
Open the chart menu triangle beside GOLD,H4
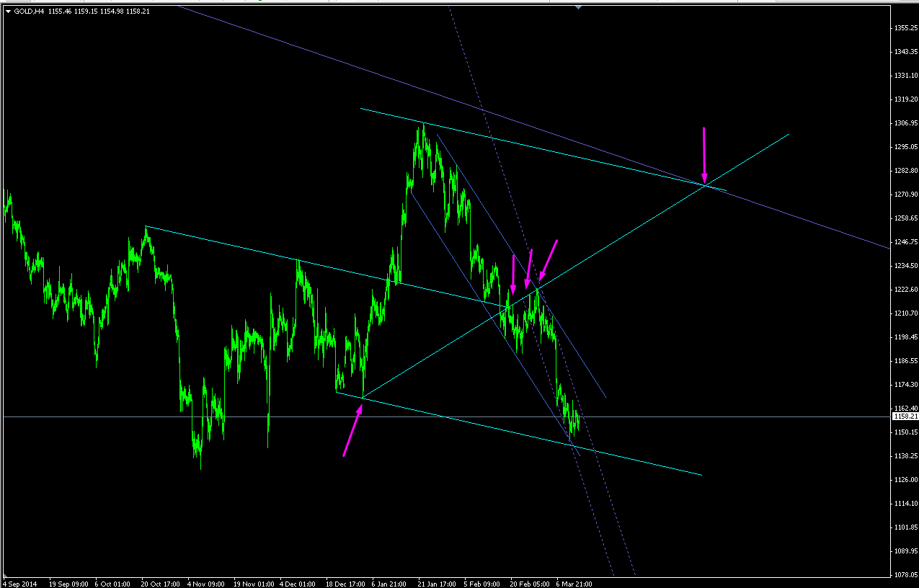coord(8,12)
